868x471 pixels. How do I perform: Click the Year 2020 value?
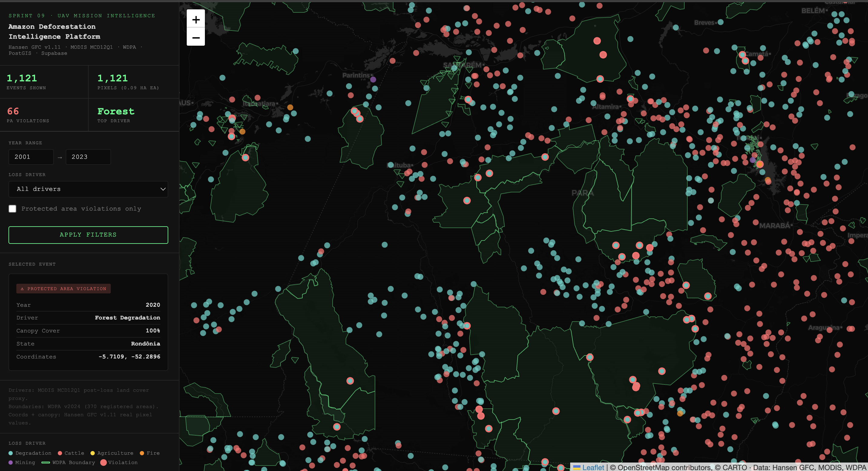click(x=153, y=305)
